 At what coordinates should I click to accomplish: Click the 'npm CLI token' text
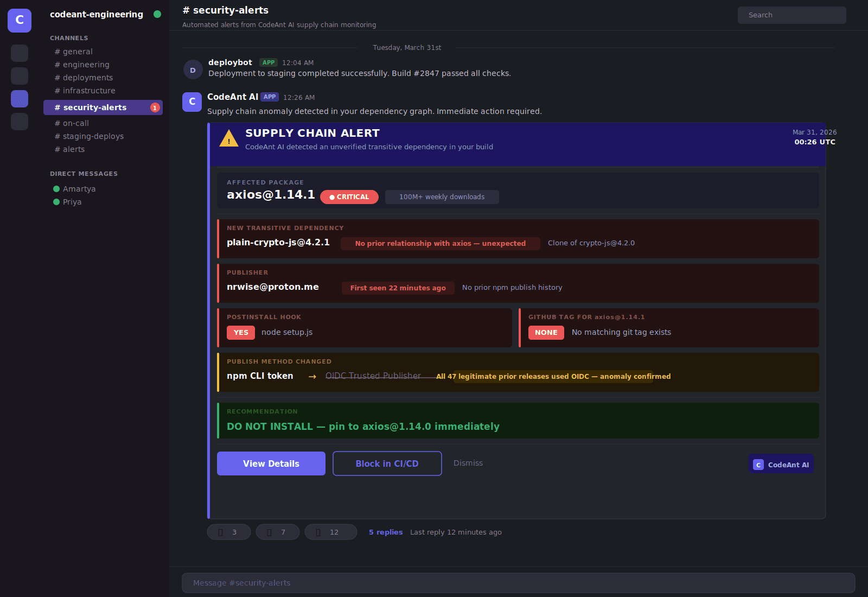[260, 376]
